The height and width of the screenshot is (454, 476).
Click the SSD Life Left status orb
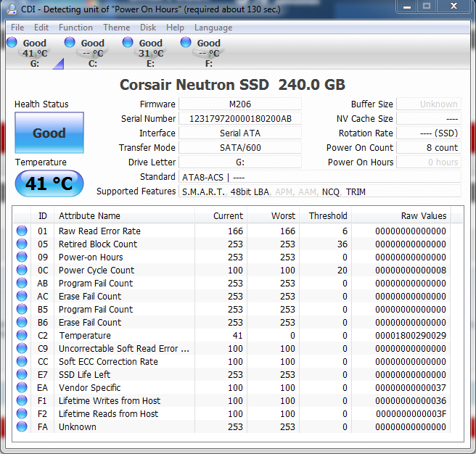click(22, 375)
